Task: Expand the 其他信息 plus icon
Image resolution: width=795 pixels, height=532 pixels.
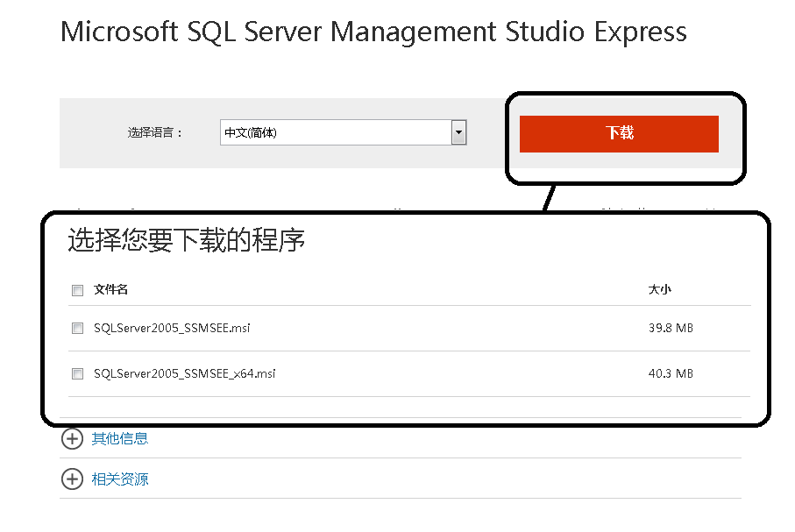Action: point(72,438)
